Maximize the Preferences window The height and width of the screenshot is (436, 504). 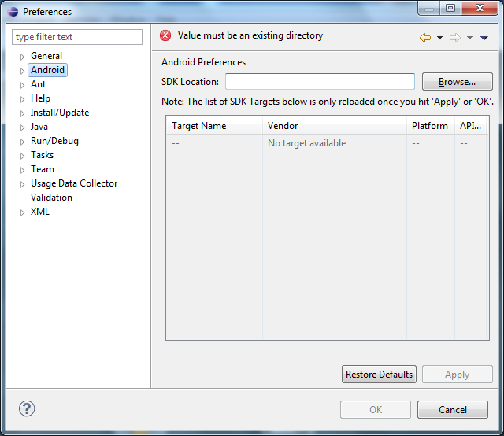click(x=450, y=8)
